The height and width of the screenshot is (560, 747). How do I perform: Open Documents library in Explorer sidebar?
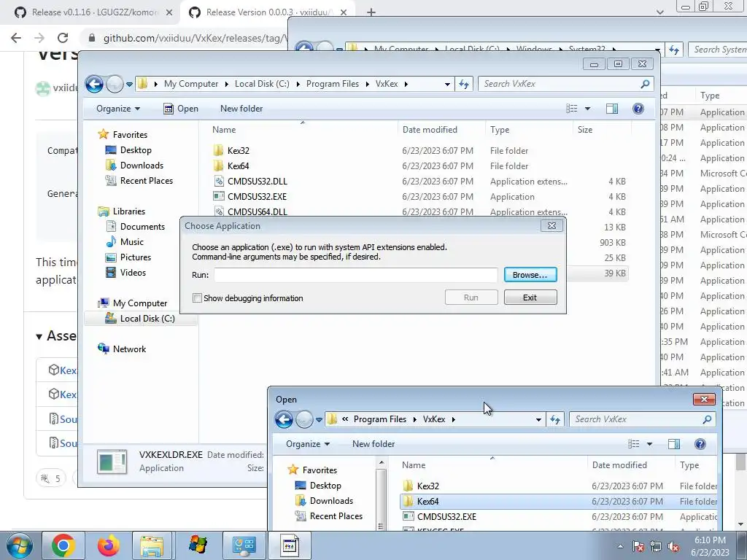click(x=142, y=227)
